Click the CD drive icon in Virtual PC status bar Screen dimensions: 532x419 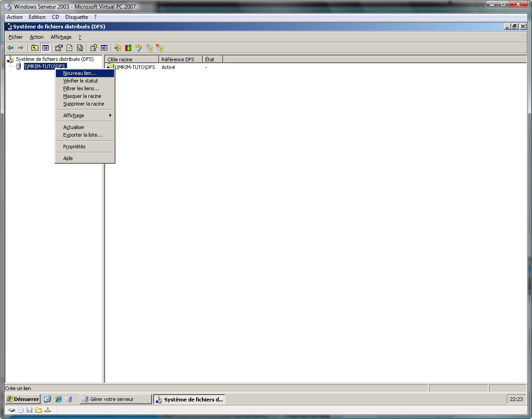point(21,410)
